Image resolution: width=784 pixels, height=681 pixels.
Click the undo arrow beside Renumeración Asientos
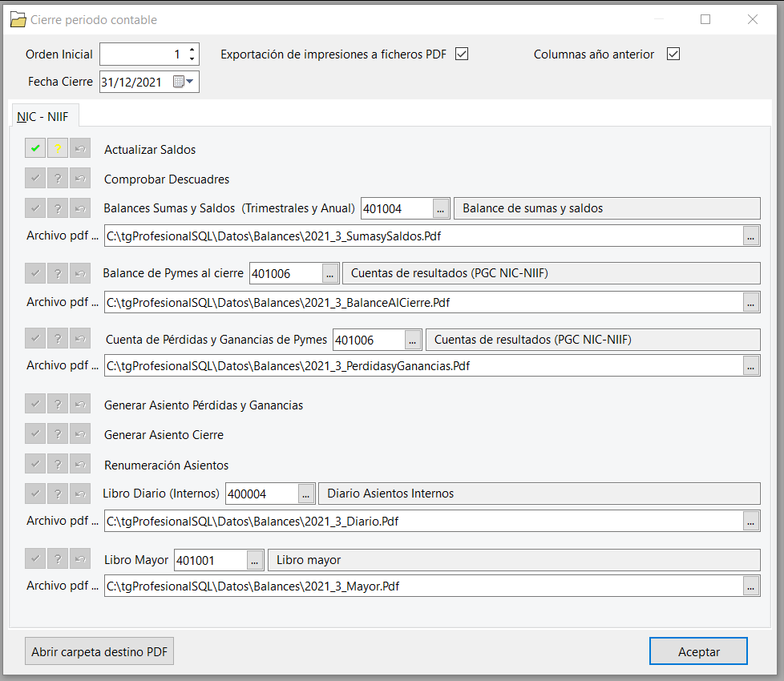[x=80, y=464]
